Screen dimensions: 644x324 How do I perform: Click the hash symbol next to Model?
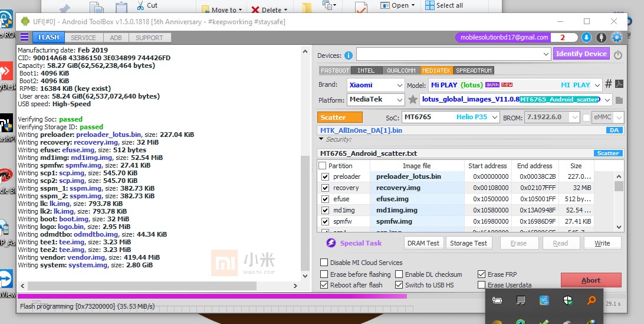[608, 84]
